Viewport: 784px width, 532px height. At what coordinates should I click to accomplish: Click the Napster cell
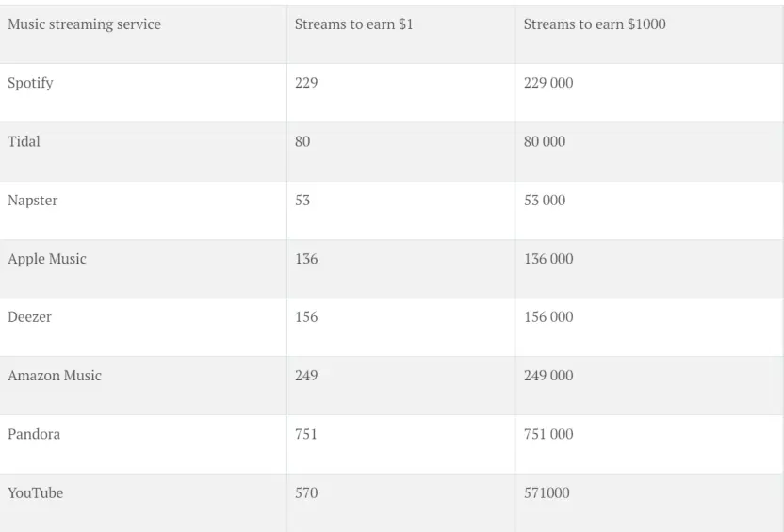pos(32,201)
